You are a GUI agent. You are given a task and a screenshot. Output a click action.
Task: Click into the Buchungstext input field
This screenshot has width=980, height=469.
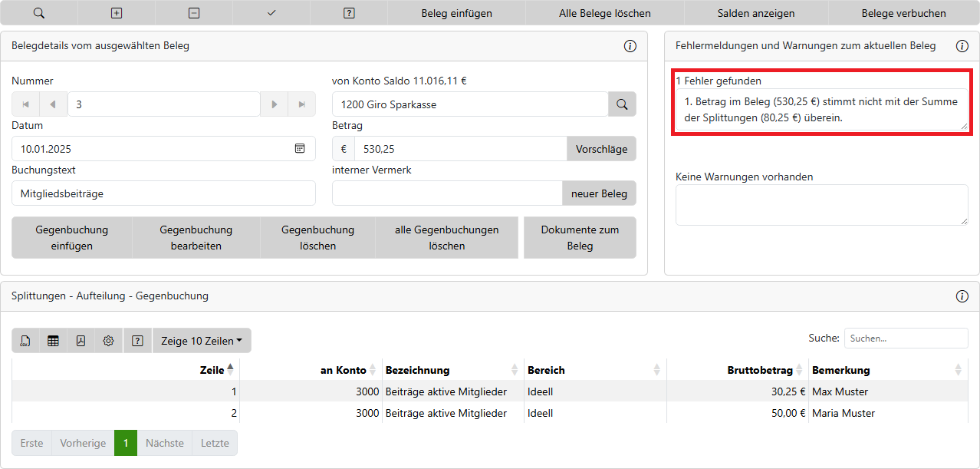pyautogui.click(x=163, y=193)
